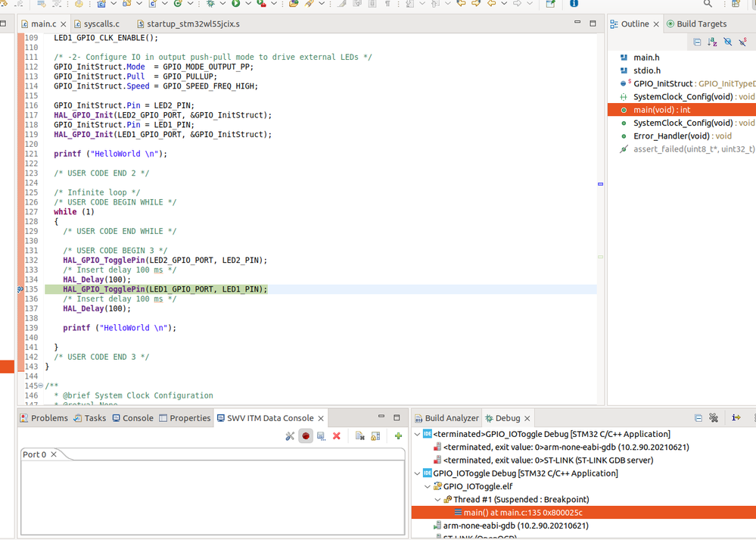Maximize the editor area
The width and height of the screenshot is (756, 540).
tap(593, 23)
